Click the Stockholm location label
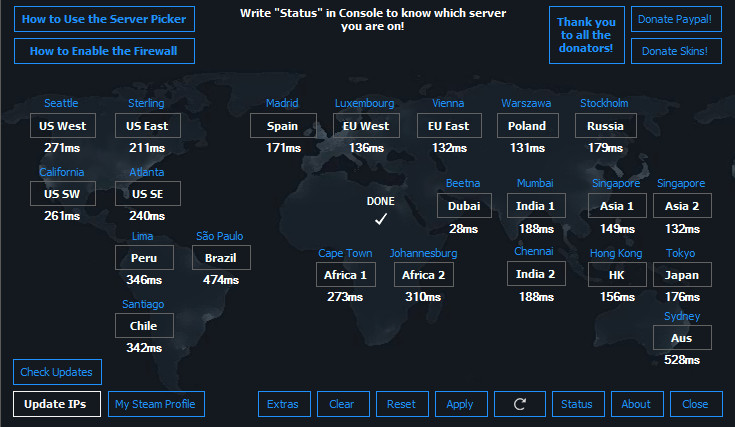The width and height of the screenshot is (735, 427). pyautogui.click(x=605, y=103)
